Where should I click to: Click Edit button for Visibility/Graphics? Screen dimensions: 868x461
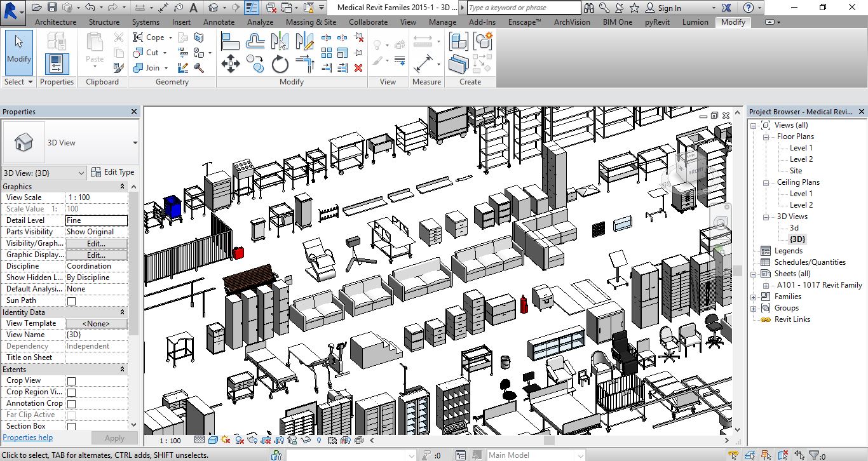click(96, 243)
